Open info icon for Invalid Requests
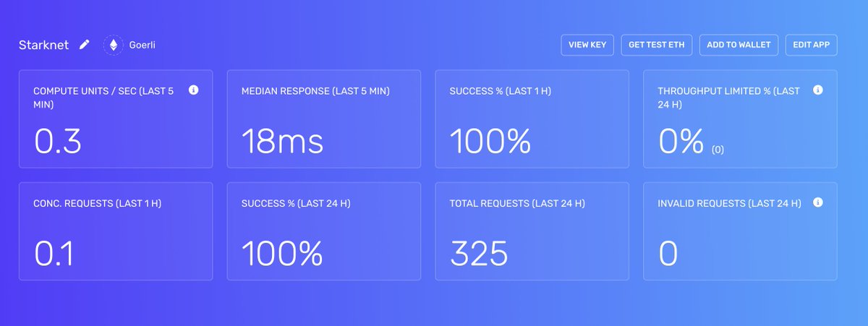The width and height of the screenshot is (868, 326). 818,203
